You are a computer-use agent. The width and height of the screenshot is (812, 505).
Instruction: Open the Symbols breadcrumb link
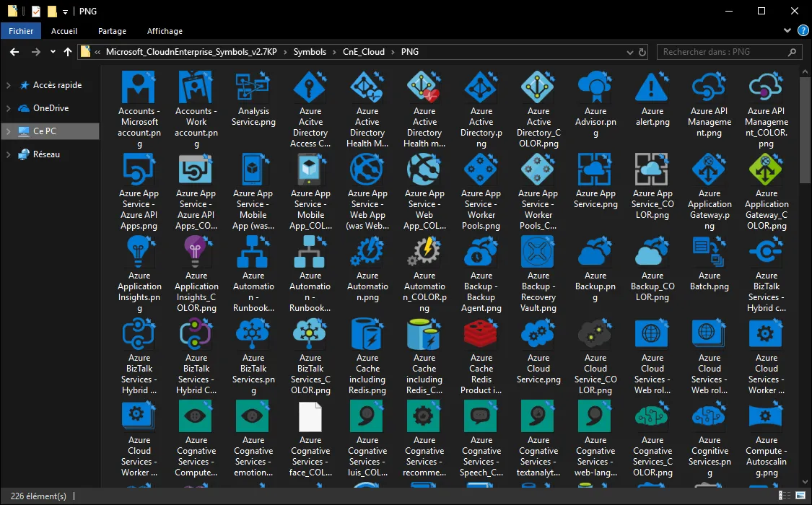click(x=310, y=51)
